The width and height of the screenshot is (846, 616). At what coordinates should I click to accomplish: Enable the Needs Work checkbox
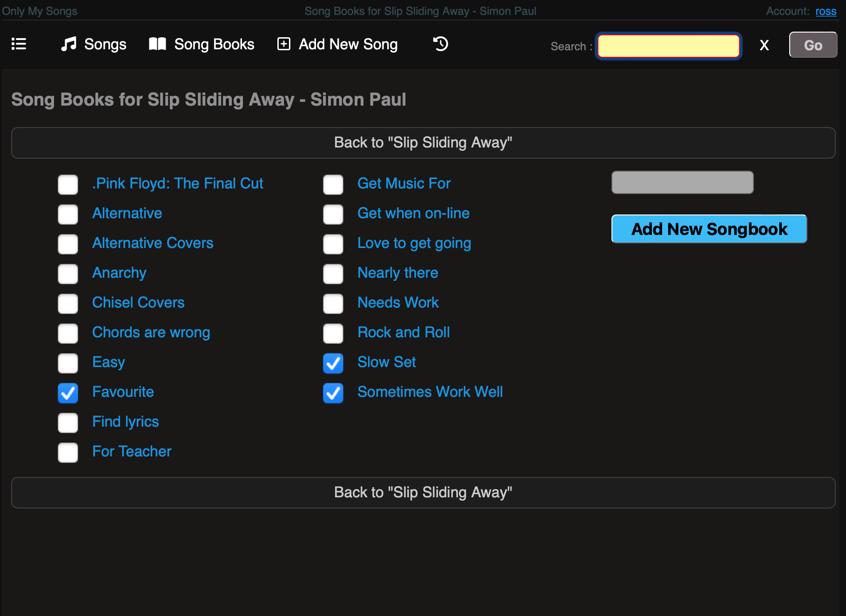click(x=333, y=304)
